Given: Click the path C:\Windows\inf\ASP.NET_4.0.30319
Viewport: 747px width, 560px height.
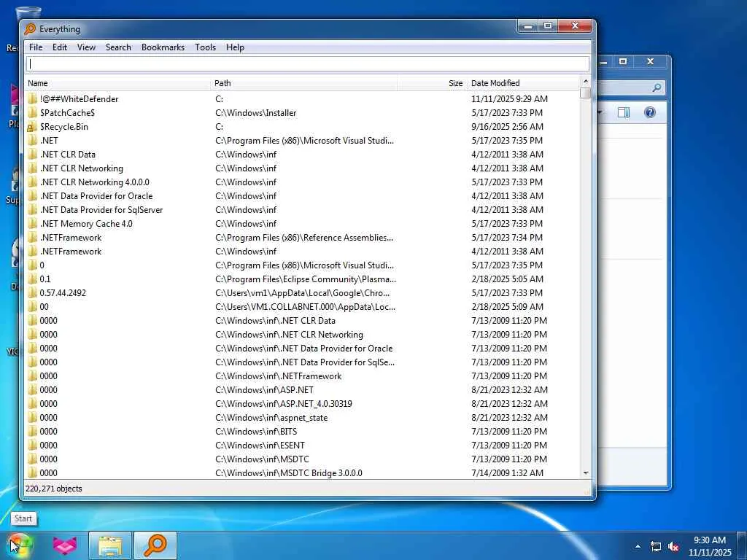Looking at the screenshot, I should (284, 404).
